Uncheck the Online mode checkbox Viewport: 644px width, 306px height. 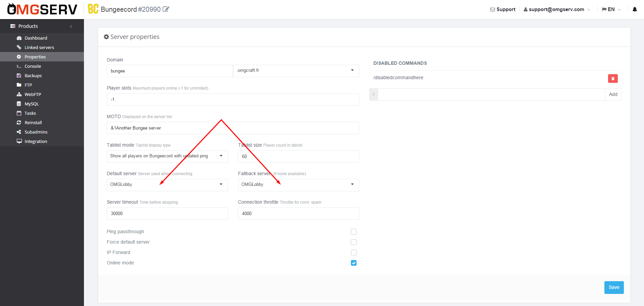pyautogui.click(x=354, y=263)
